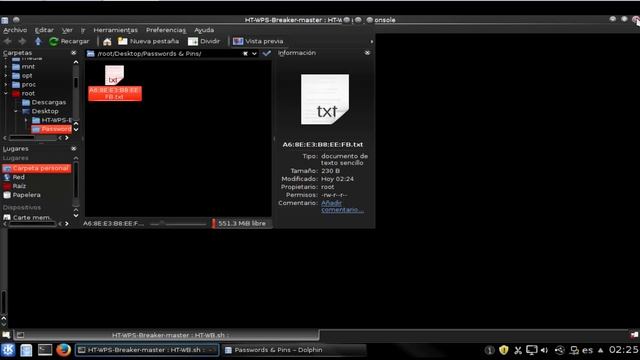Close the Carpetas panel
This screenshot has height=360, width=640.
point(73,53)
